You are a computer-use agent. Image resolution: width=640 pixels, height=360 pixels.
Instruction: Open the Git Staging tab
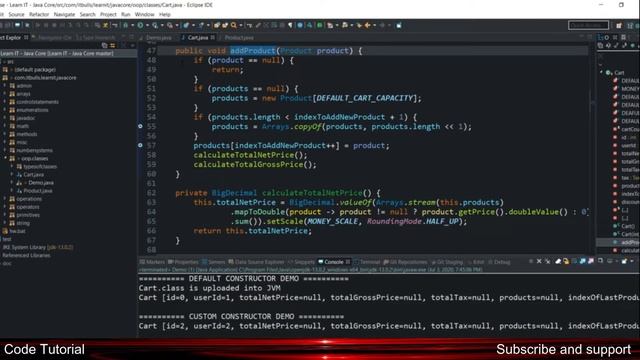click(x=447, y=262)
